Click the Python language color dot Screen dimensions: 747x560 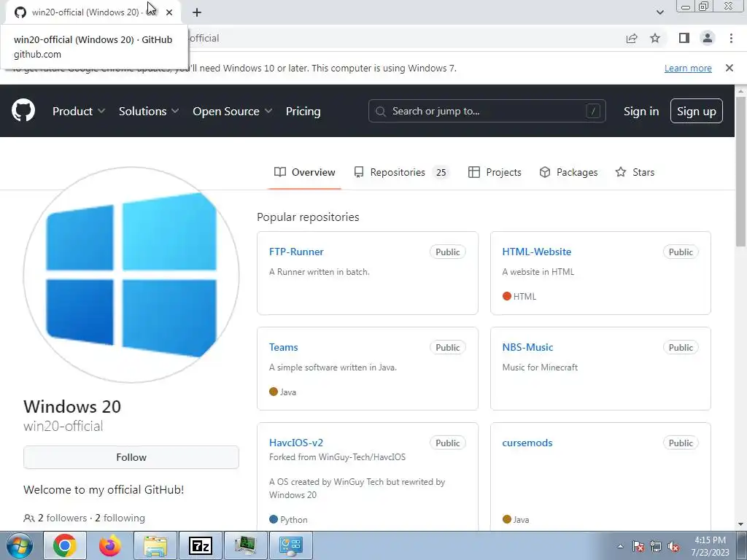(x=274, y=519)
